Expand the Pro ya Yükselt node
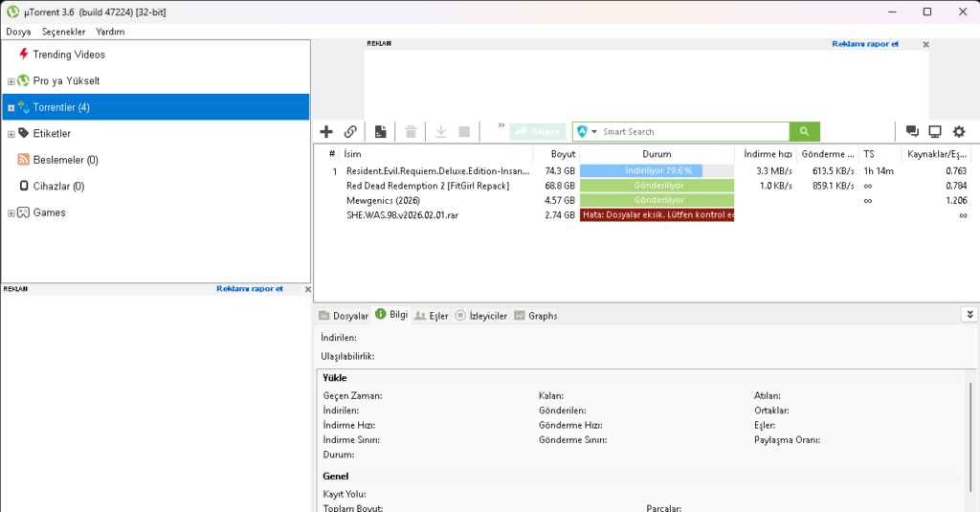 click(11, 81)
